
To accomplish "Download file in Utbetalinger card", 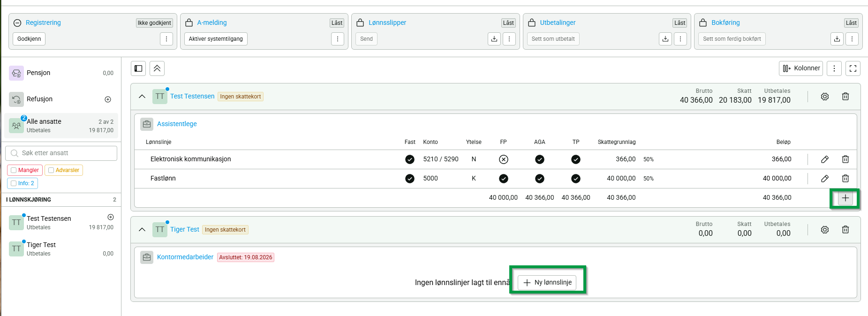I will (x=665, y=39).
